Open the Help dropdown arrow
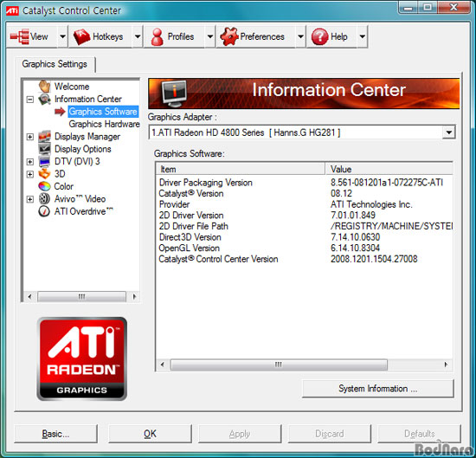This screenshot has height=458, width=476. tap(362, 36)
